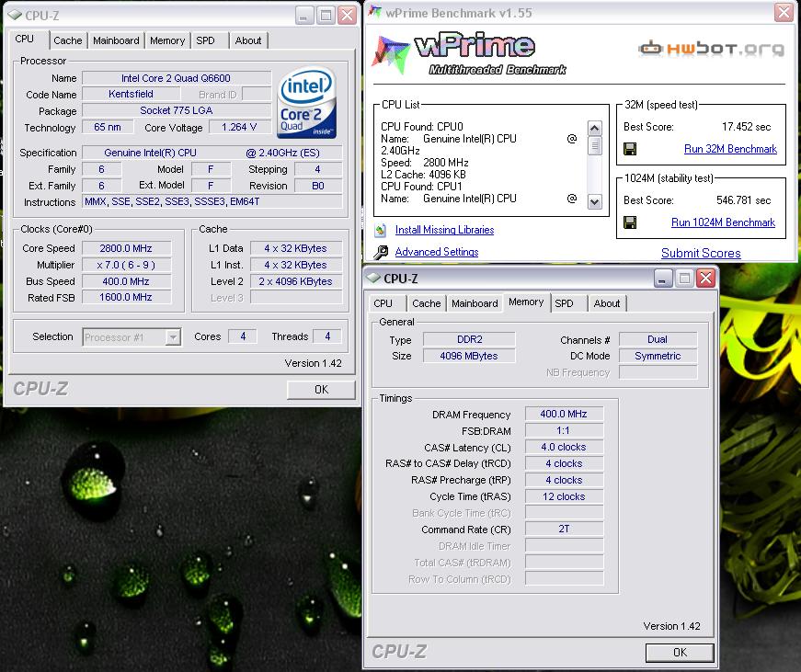Open the Processor #1 selection dropdown
The image size is (801, 672).
(173, 337)
